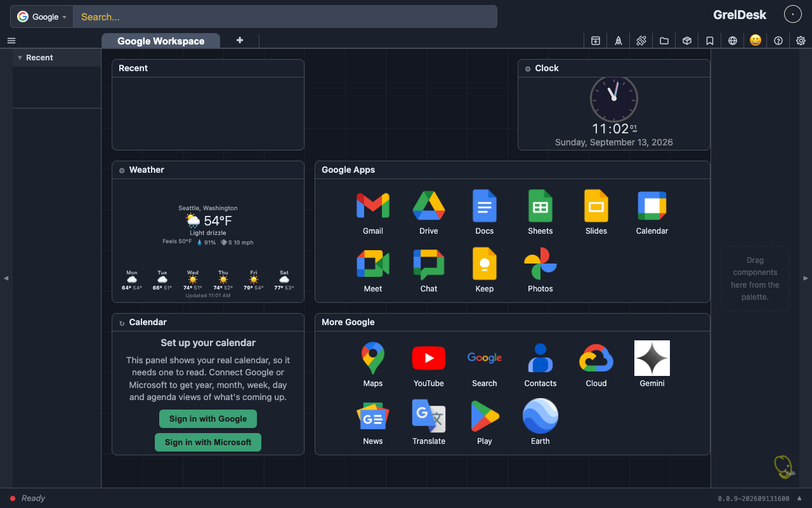Launch Google Docs
The width and height of the screenshot is (812, 508).
[x=485, y=213]
